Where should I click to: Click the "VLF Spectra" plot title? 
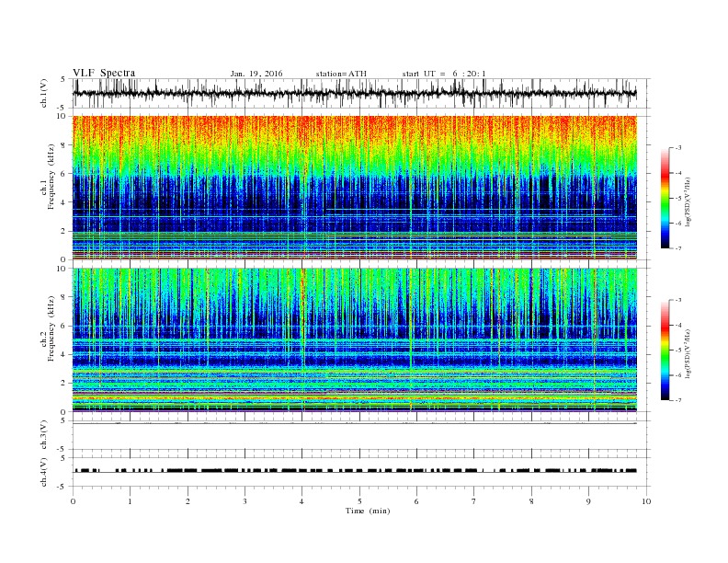point(104,73)
